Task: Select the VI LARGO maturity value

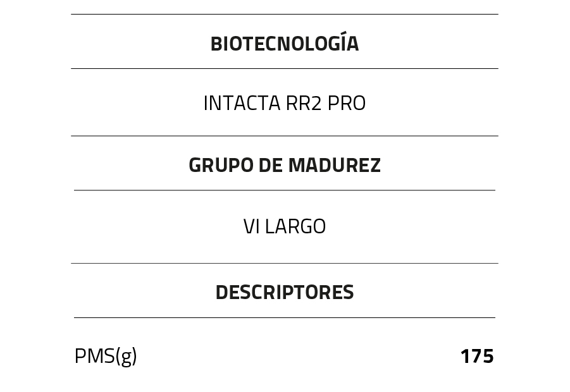Action: coord(285,226)
